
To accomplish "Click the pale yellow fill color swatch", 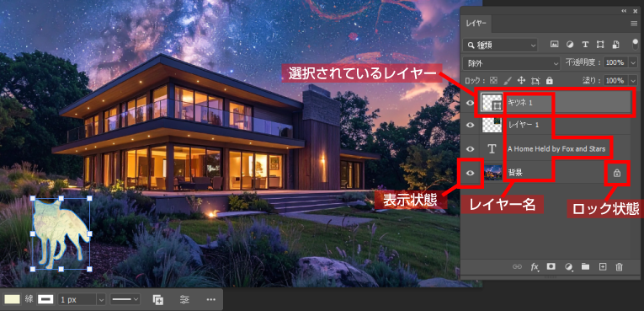I will 11,299.
